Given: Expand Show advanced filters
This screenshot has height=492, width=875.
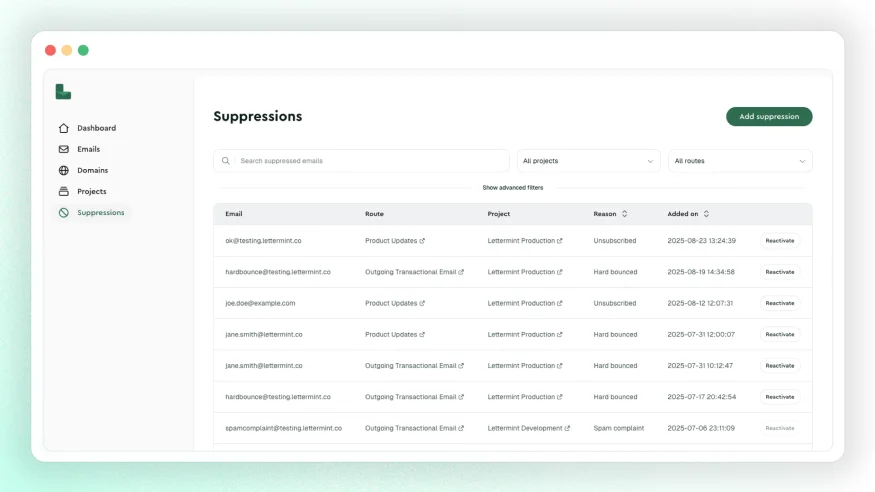Looking at the screenshot, I should pos(513,187).
